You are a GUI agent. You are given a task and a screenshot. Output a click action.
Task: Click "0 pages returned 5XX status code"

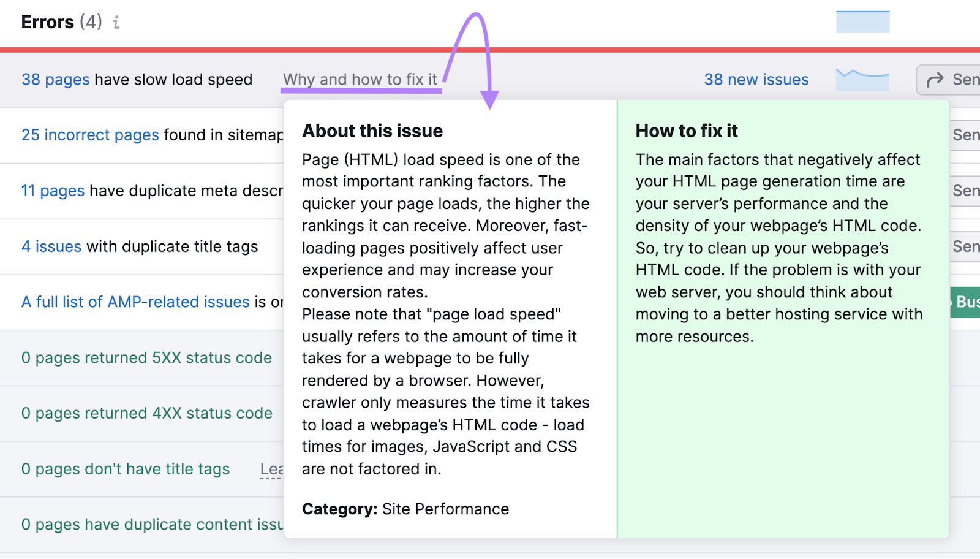[x=146, y=357]
